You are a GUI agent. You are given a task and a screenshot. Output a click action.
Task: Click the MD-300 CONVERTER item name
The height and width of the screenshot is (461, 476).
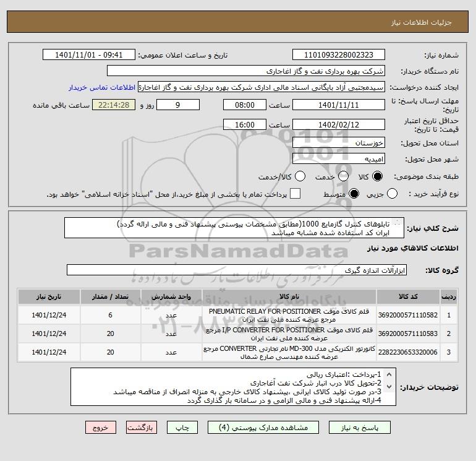289,352
